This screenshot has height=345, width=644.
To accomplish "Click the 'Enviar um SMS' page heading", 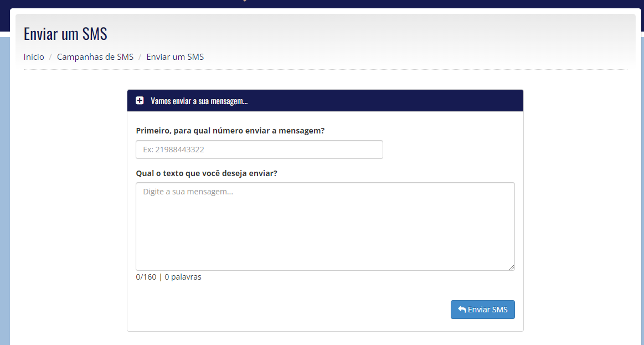I will pyautogui.click(x=66, y=34).
